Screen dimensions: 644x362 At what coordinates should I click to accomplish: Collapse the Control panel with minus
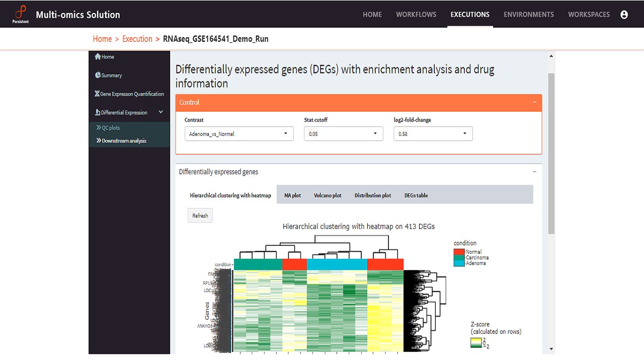pos(534,102)
